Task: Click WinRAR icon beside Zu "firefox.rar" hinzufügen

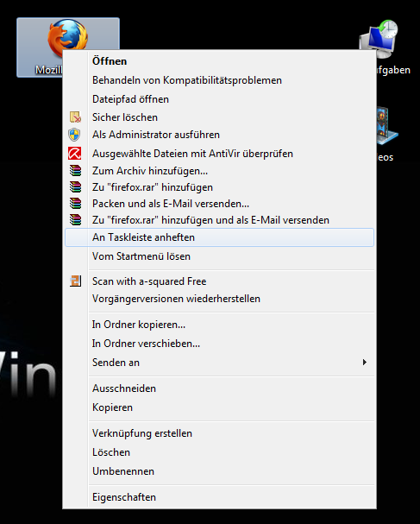Action: 75,186
